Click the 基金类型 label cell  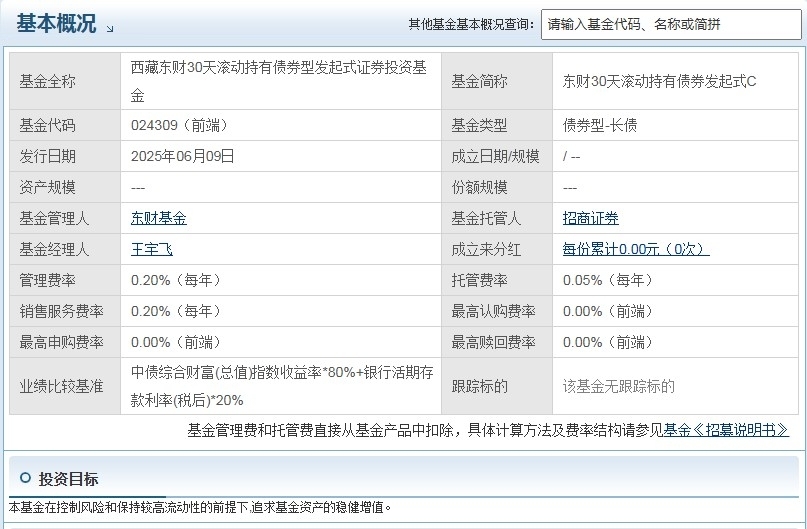pos(497,125)
